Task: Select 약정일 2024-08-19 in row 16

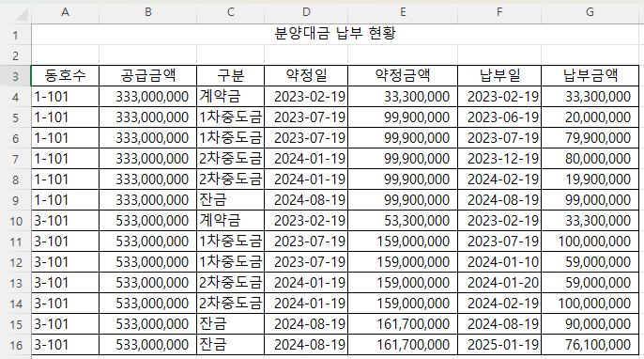Action: [x=306, y=345]
